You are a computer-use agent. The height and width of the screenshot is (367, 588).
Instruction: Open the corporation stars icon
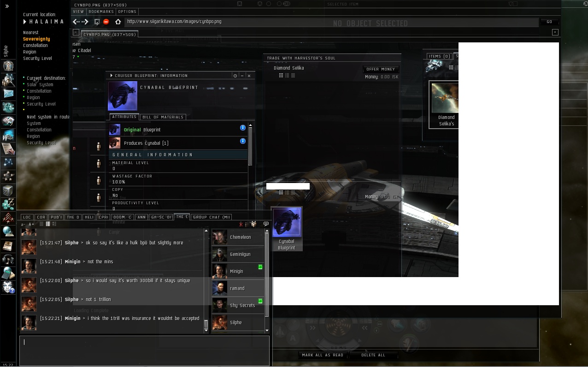click(x=8, y=176)
